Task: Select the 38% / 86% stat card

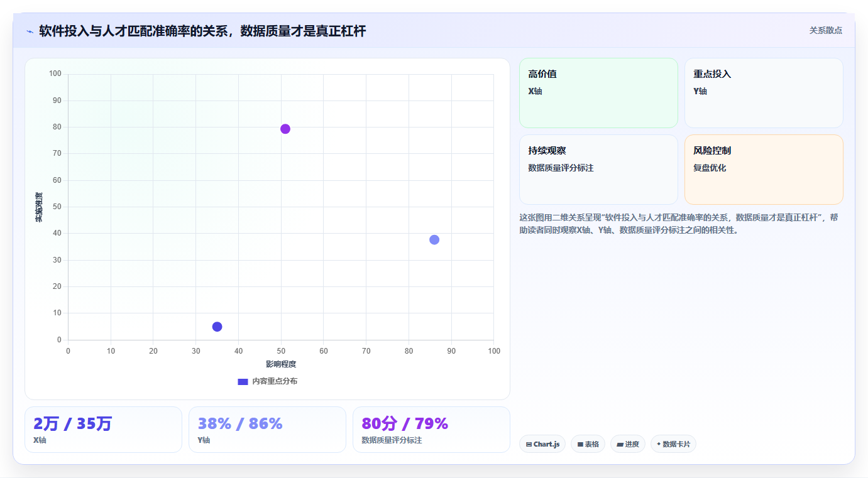Action: (x=267, y=430)
